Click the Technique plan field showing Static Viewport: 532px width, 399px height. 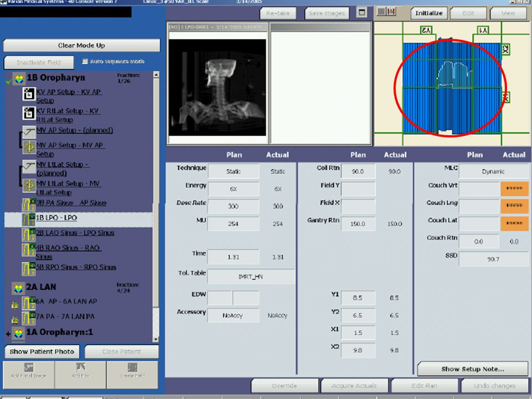[x=234, y=172]
